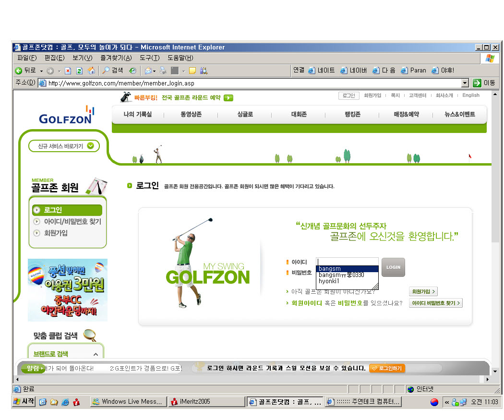Open the 즐겨찾기(A) menu
504x420 pixels.
[x=116, y=58]
